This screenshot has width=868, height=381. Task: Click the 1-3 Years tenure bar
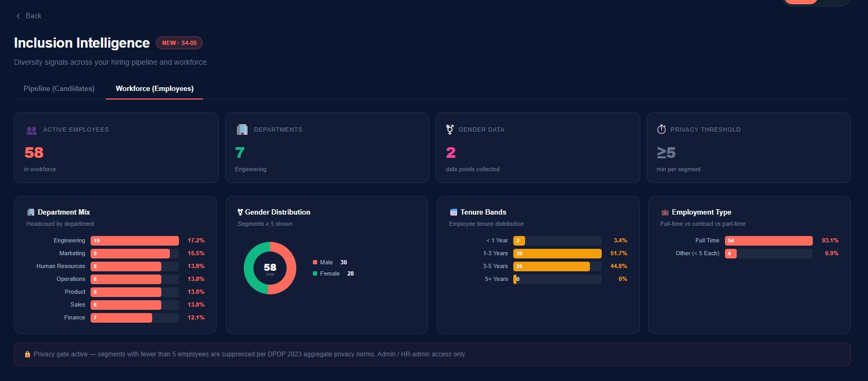(557, 254)
